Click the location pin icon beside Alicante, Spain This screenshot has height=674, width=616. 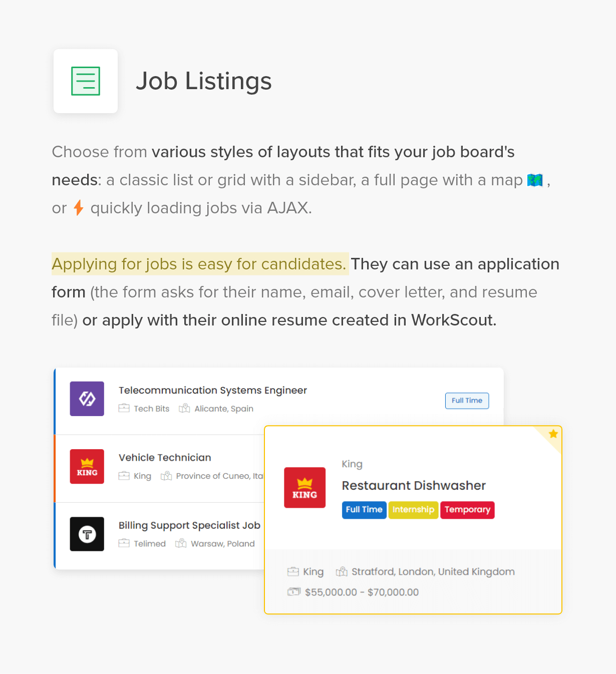pyautogui.click(x=184, y=408)
